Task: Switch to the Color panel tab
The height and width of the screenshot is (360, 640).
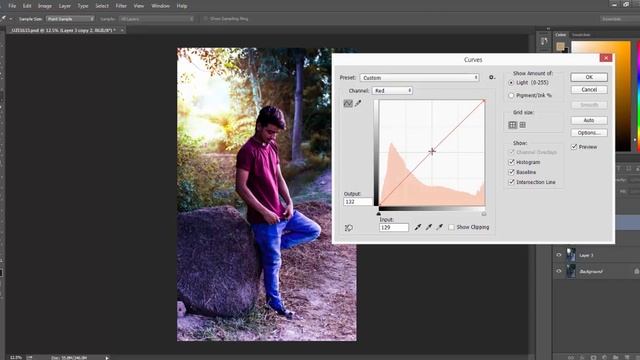Action: pyautogui.click(x=560, y=35)
